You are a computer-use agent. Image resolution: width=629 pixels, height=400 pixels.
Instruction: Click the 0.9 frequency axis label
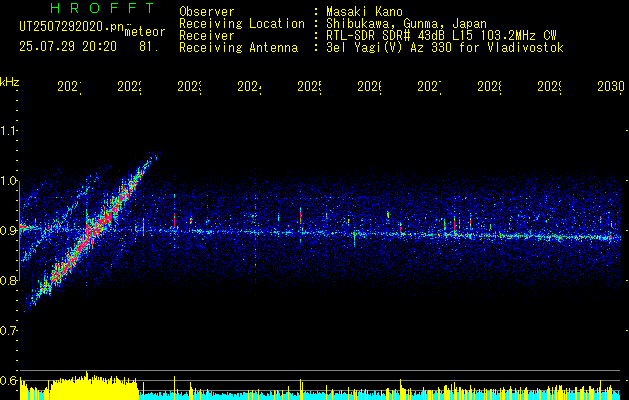[x=8, y=231]
